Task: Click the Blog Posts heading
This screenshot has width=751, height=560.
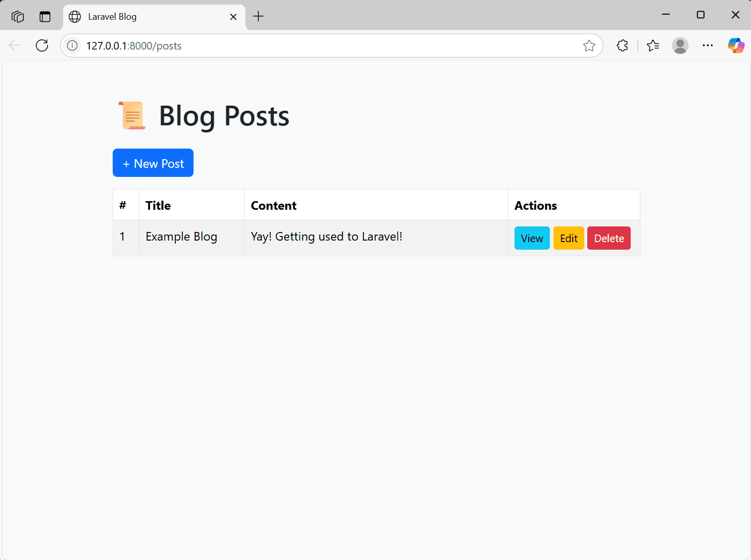Action: (x=224, y=116)
